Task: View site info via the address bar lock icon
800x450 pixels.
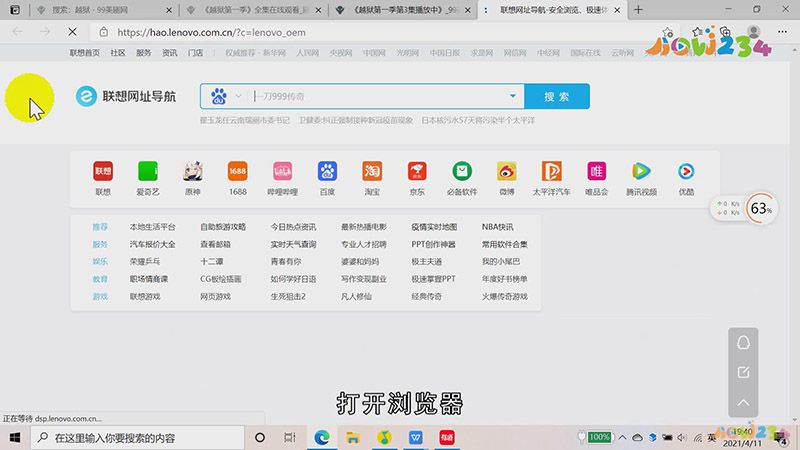Action: (104, 32)
